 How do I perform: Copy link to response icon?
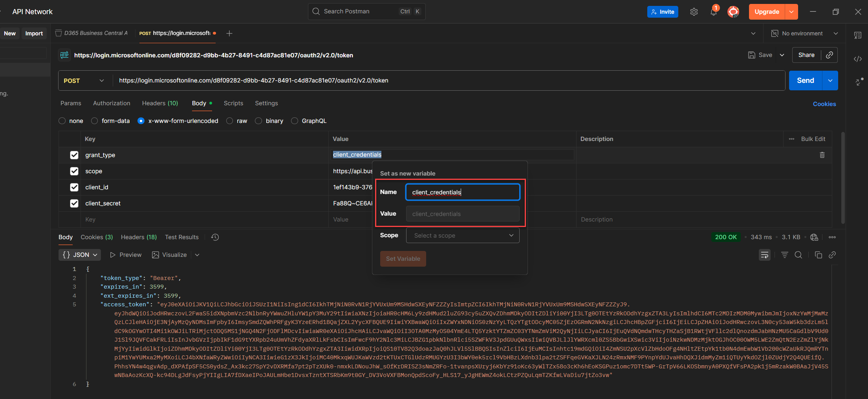pos(832,255)
